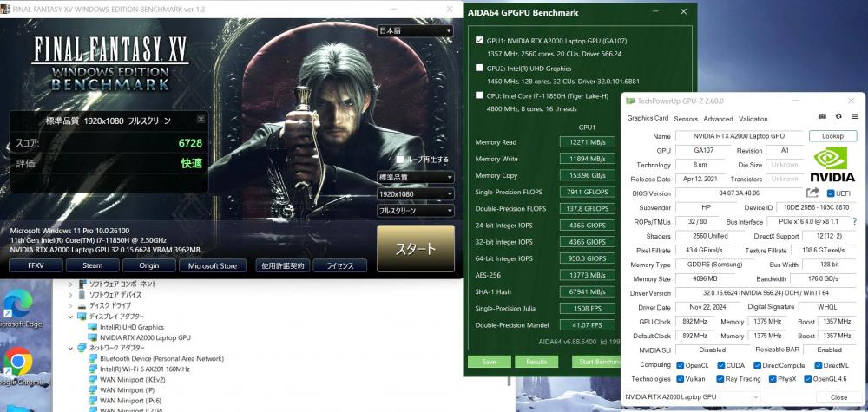Image resolution: width=868 pixels, height=412 pixels.
Task: Open Google Chrome desktop shortcut
Action: point(17,363)
